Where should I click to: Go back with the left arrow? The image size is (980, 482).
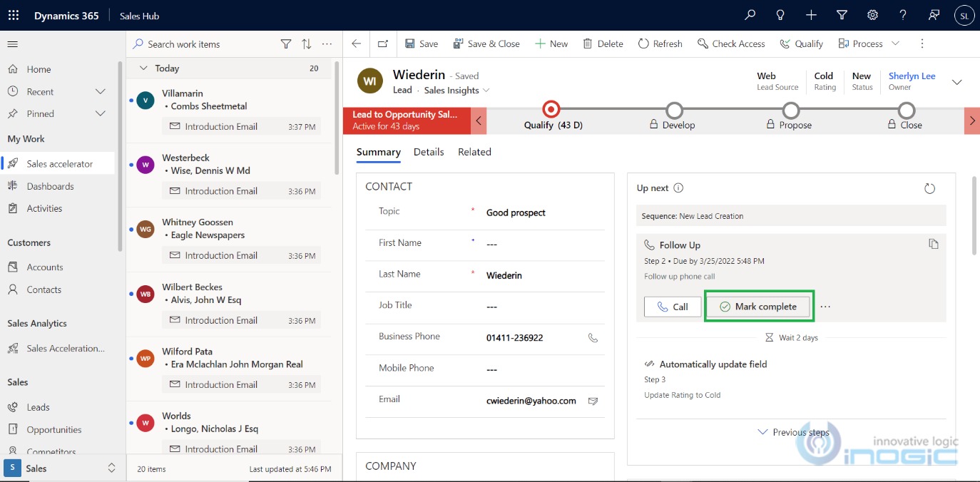pos(357,43)
